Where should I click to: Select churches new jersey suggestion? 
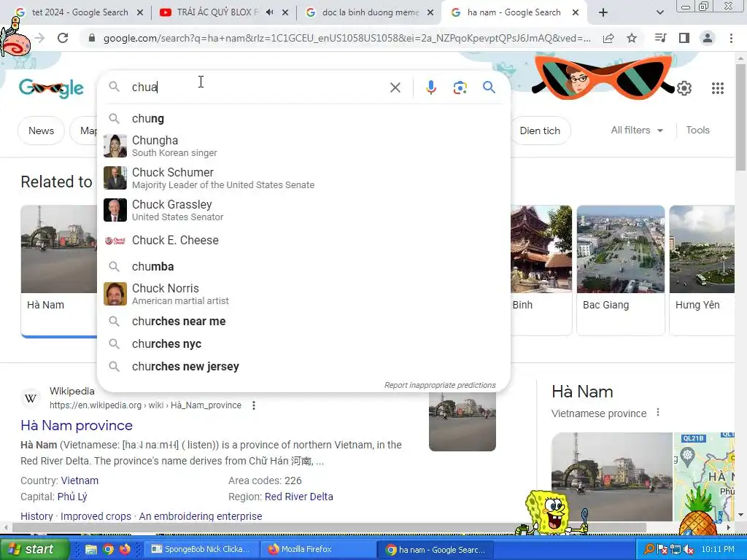click(303, 366)
